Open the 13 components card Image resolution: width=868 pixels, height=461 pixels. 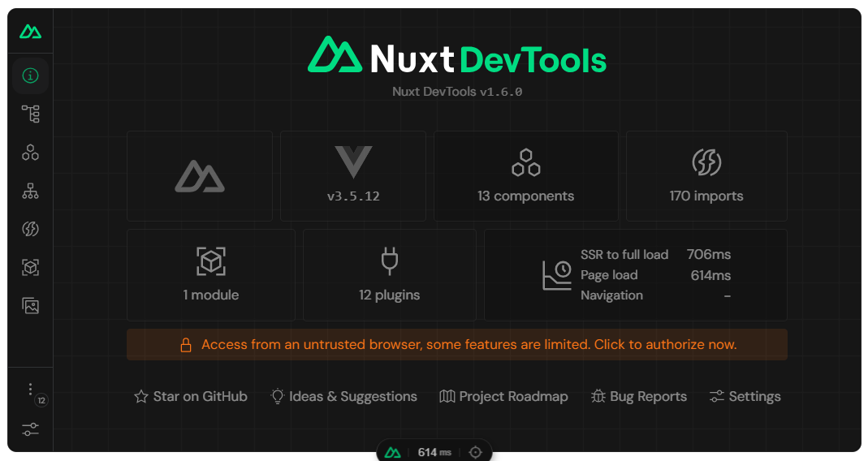526,176
